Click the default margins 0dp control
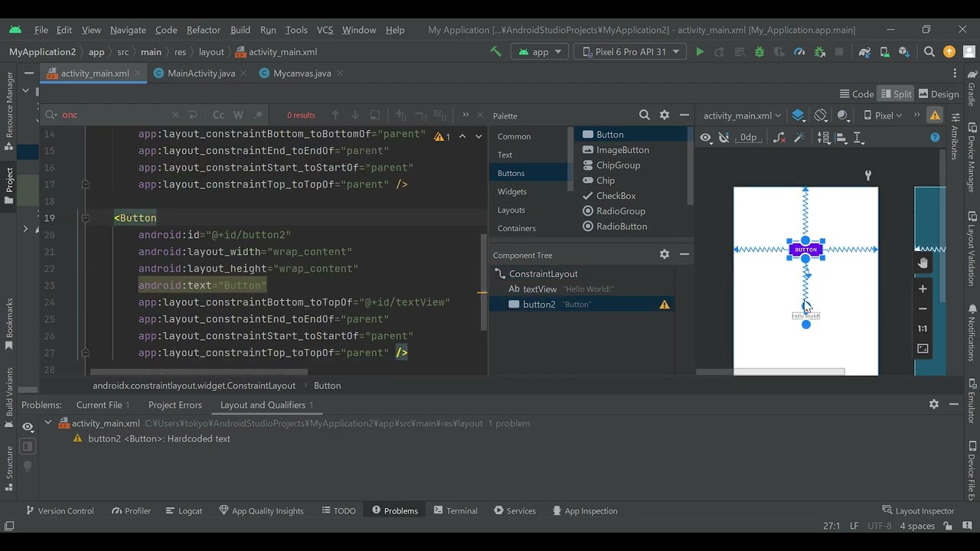The width and height of the screenshot is (980, 551). coord(748,138)
